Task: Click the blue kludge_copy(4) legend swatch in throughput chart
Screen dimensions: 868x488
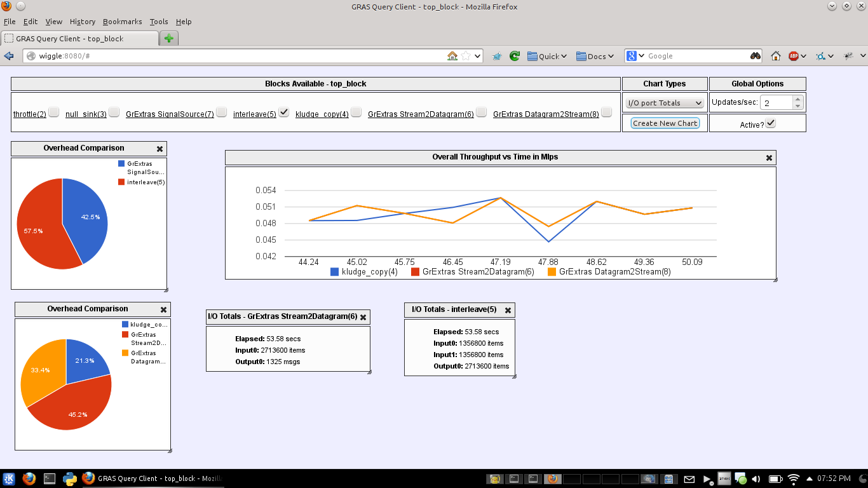Action: 334,272
